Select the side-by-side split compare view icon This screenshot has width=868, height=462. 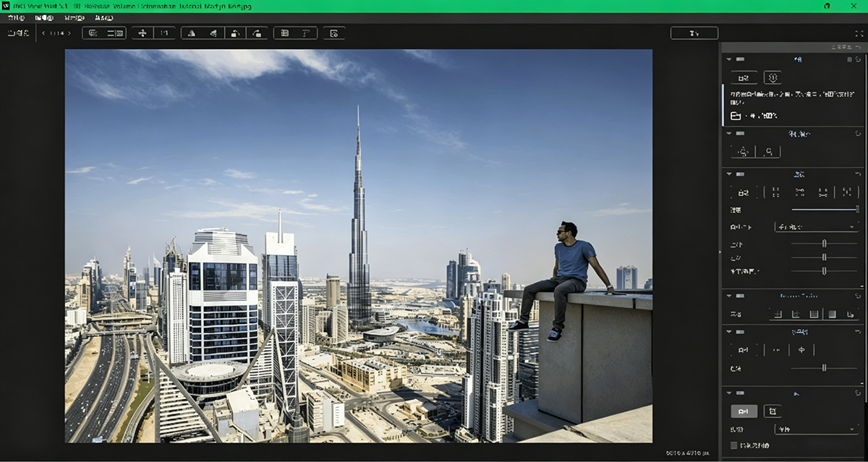[116, 33]
